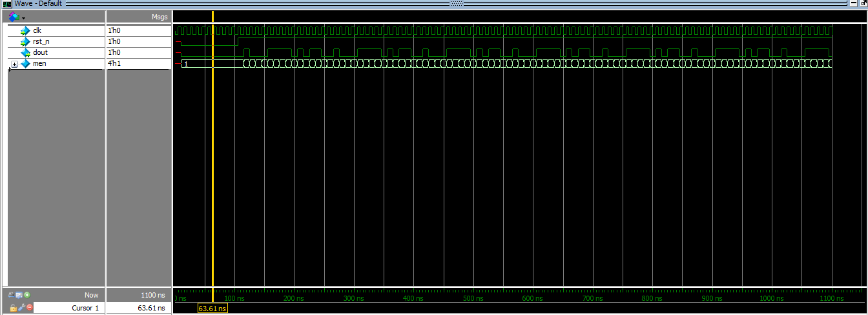Screen dimensions: 868x315
Task: Click the clk waveform trace
Action: (x=504, y=30)
